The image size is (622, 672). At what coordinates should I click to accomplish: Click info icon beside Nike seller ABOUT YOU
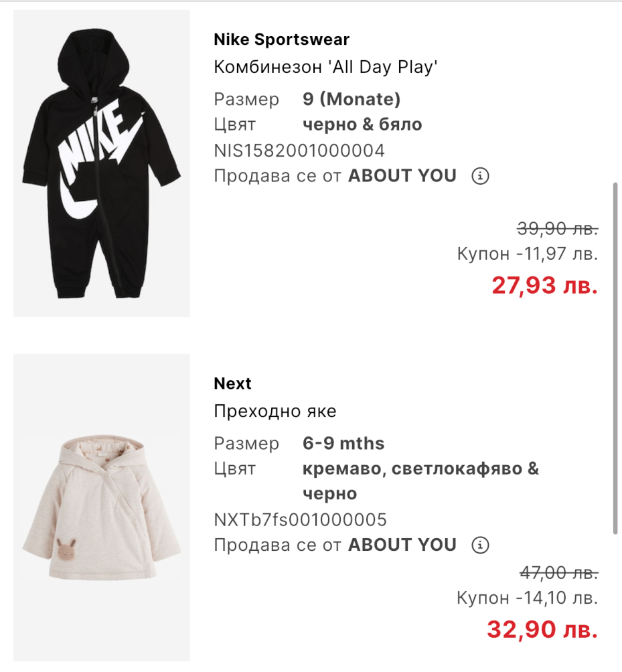[x=481, y=176]
